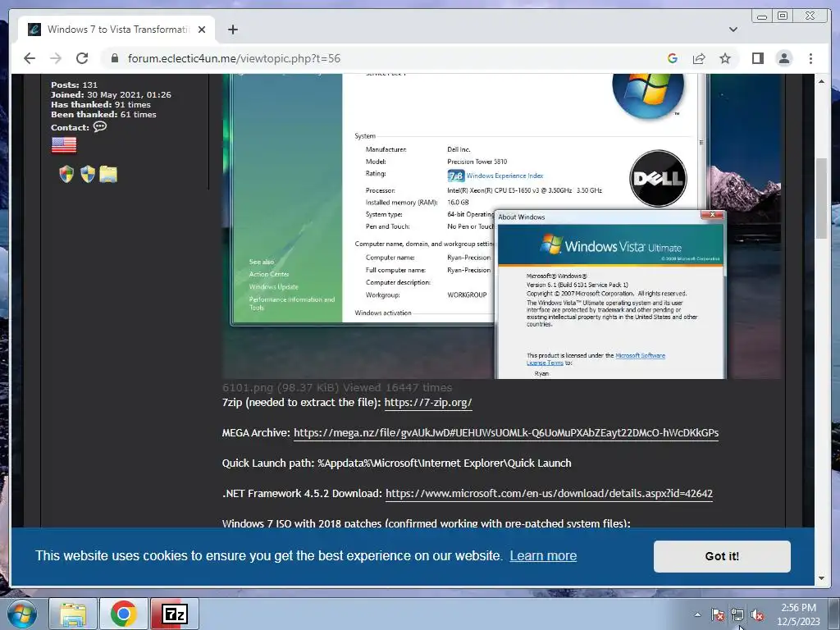Show hidden system tray icons

697,614
